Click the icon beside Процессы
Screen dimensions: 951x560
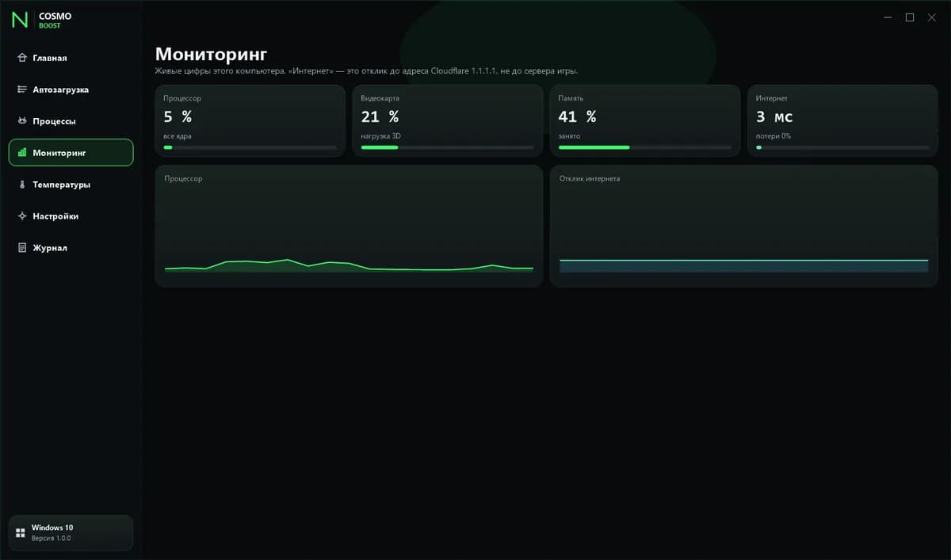point(22,121)
